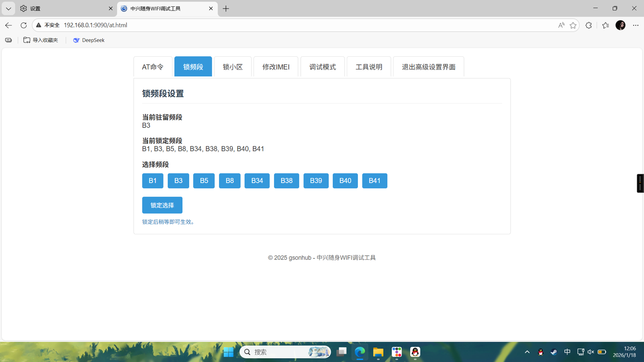
Task: Click the Edge sidebar handle at right edge
Action: point(640,183)
